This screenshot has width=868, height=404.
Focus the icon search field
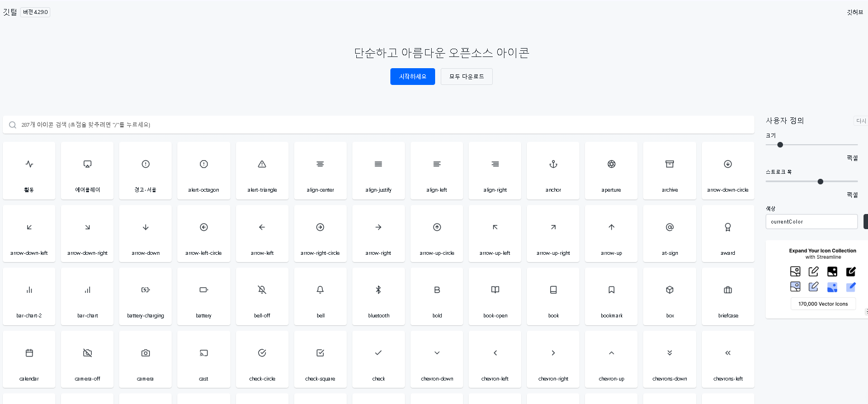379,125
